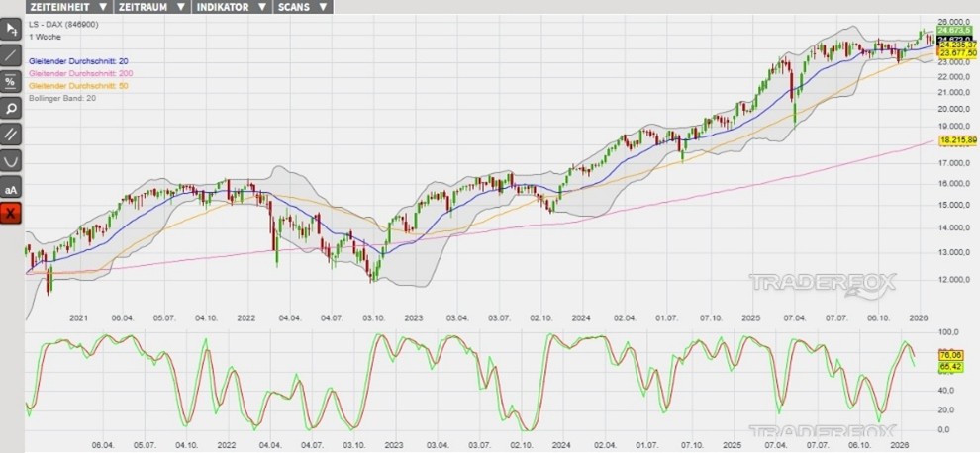Click the yellow 18.215,89 price marker
This screenshot has height=453, width=980.
tap(958, 141)
